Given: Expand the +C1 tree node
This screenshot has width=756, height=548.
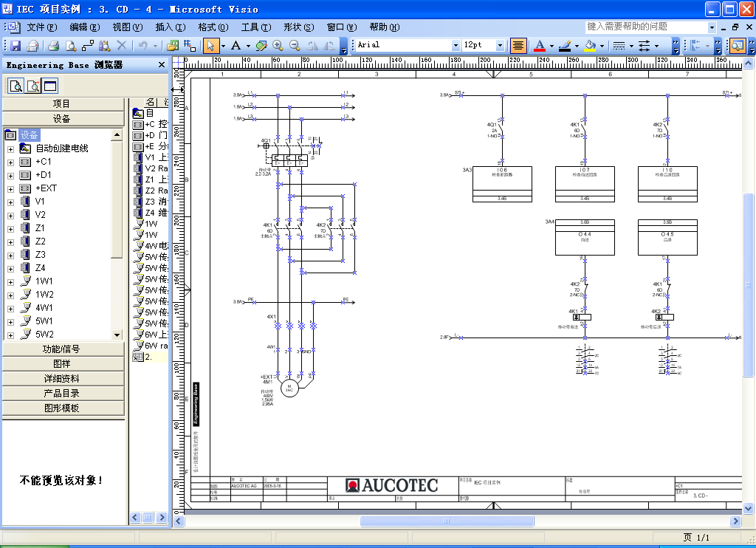Looking at the screenshot, I should [10, 162].
